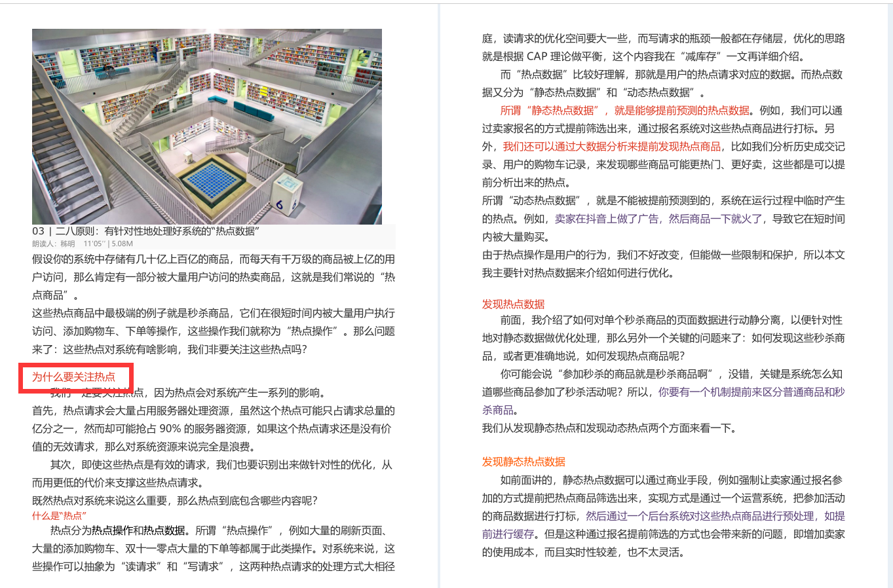Click the purple text "你要有一个机制提前来区分普通商品和秒"
Screen dimensions: 893x588
click(751, 392)
